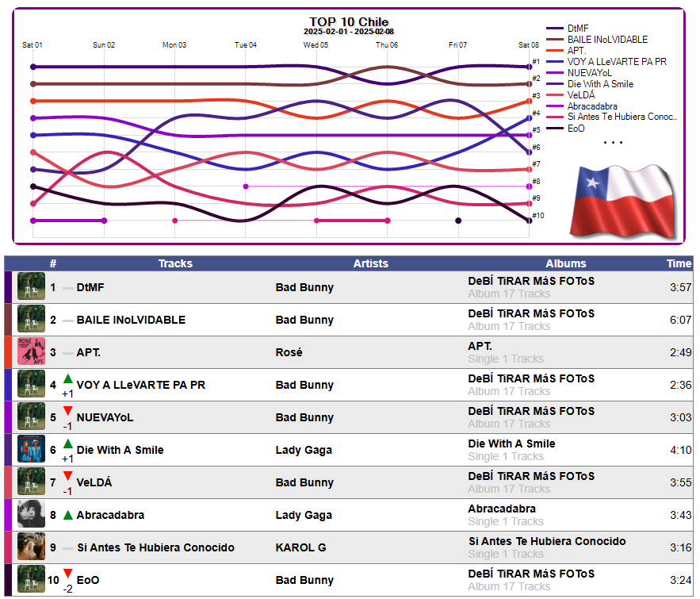Screen dimensions: 700x599
Task: Click the DtMF album cover thumbnail
Action: 31,286
